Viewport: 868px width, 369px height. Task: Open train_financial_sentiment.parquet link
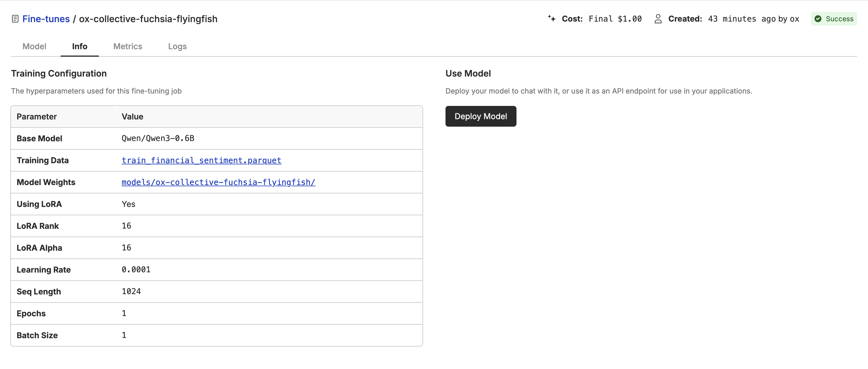(201, 160)
